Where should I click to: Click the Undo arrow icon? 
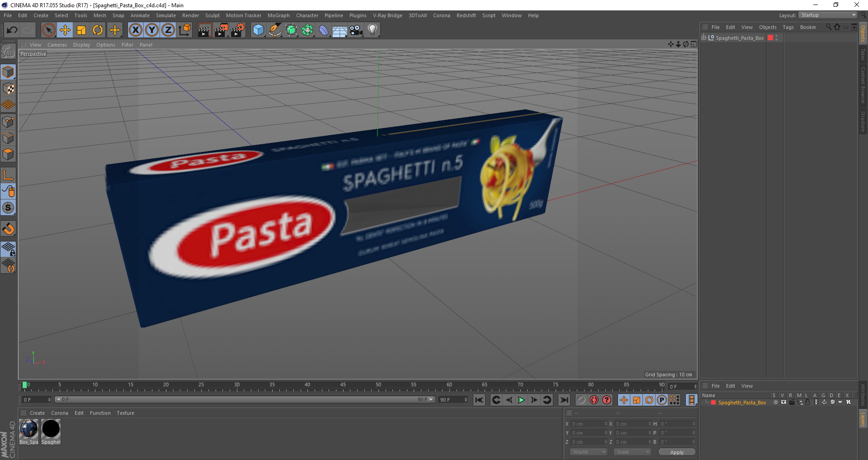pyautogui.click(x=12, y=30)
